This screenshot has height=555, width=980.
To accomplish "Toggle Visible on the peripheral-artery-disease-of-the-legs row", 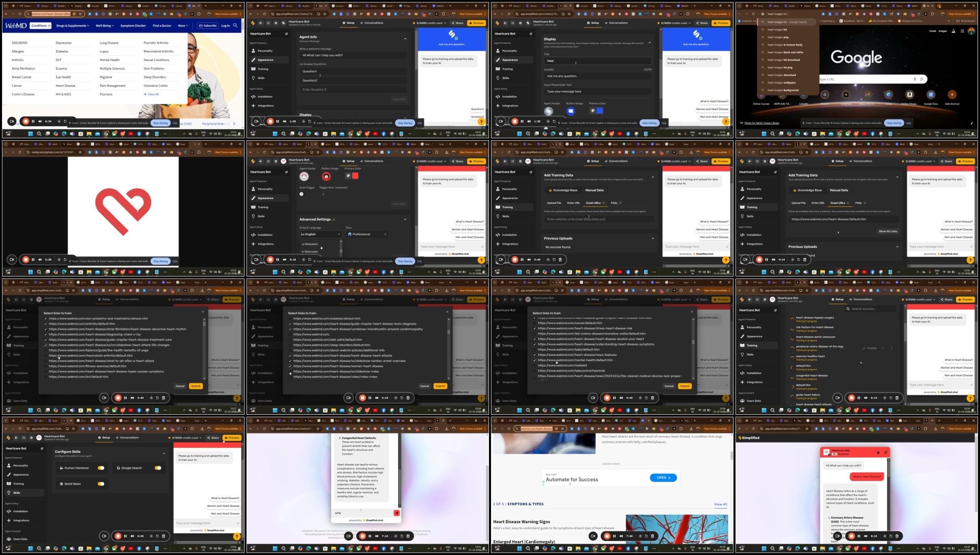I will tap(870, 348).
